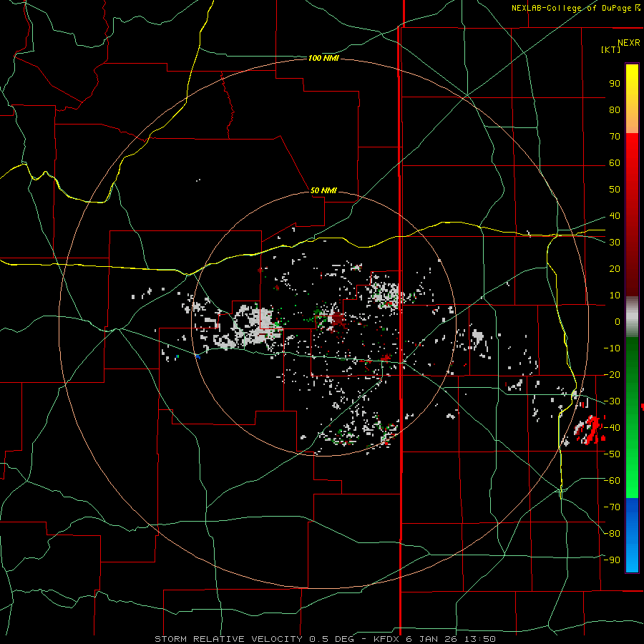Click the 100 NMI range ring label
Image resolution: width=644 pixels, height=644 pixels.
[x=323, y=59]
